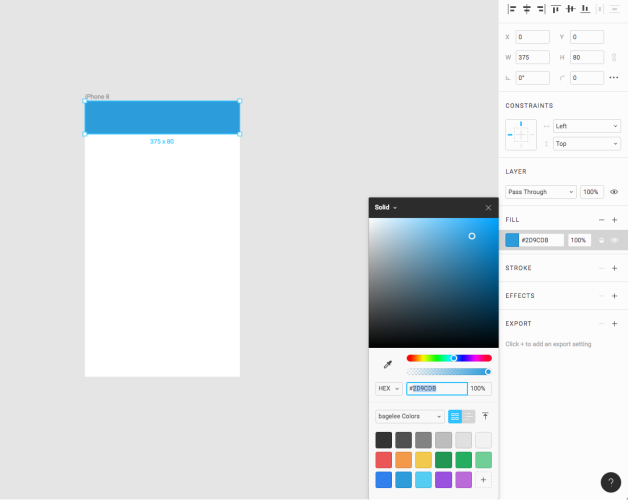Open vertical constraint Top dropdown
The height and width of the screenshot is (500, 628).
(587, 144)
